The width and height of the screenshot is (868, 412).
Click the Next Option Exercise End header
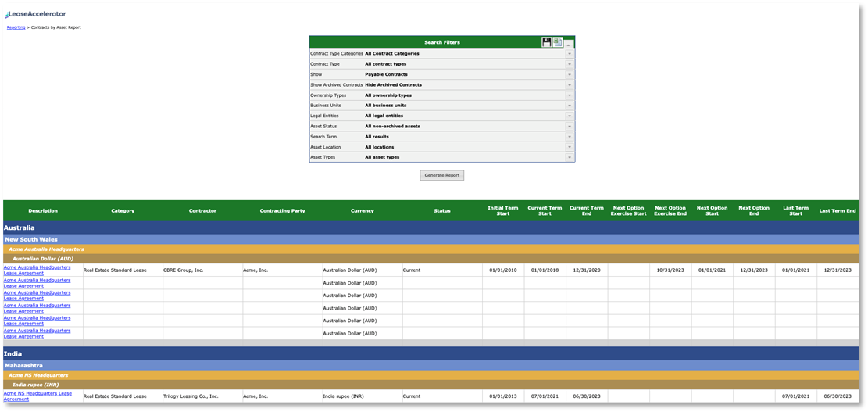(x=670, y=210)
